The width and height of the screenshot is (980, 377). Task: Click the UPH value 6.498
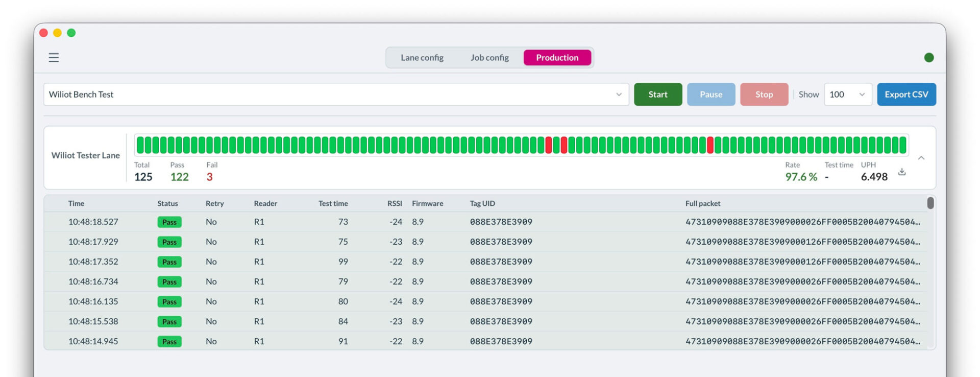point(874,177)
